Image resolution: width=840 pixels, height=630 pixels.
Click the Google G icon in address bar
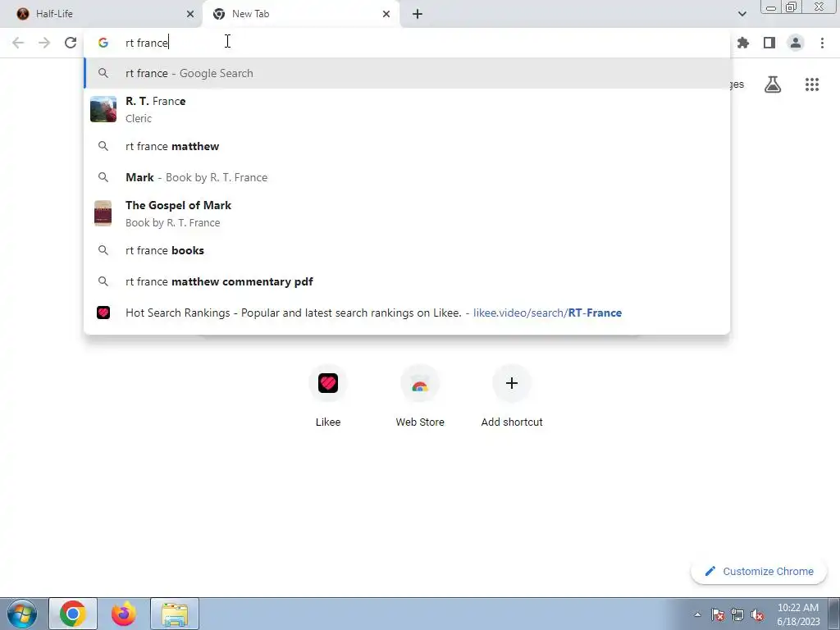(x=103, y=43)
